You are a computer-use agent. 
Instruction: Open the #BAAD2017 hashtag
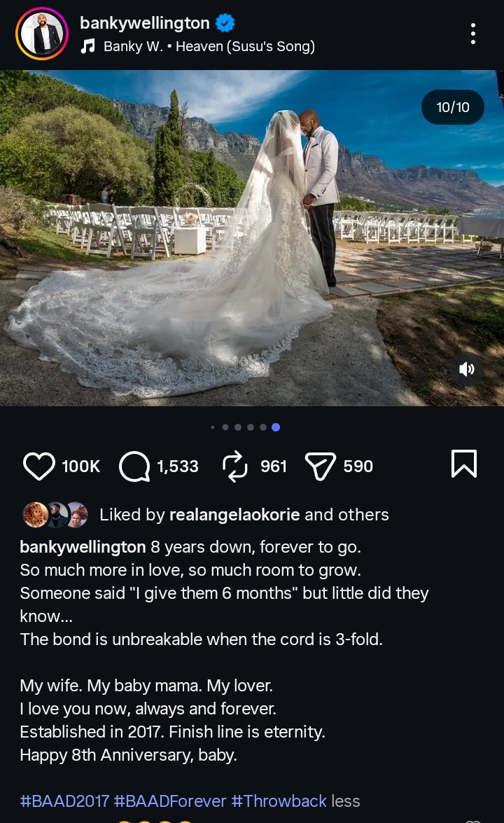(x=64, y=801)
